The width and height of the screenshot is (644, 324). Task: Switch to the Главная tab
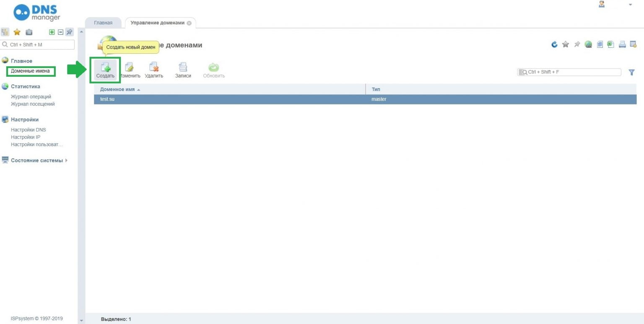(x=103, y=23)
